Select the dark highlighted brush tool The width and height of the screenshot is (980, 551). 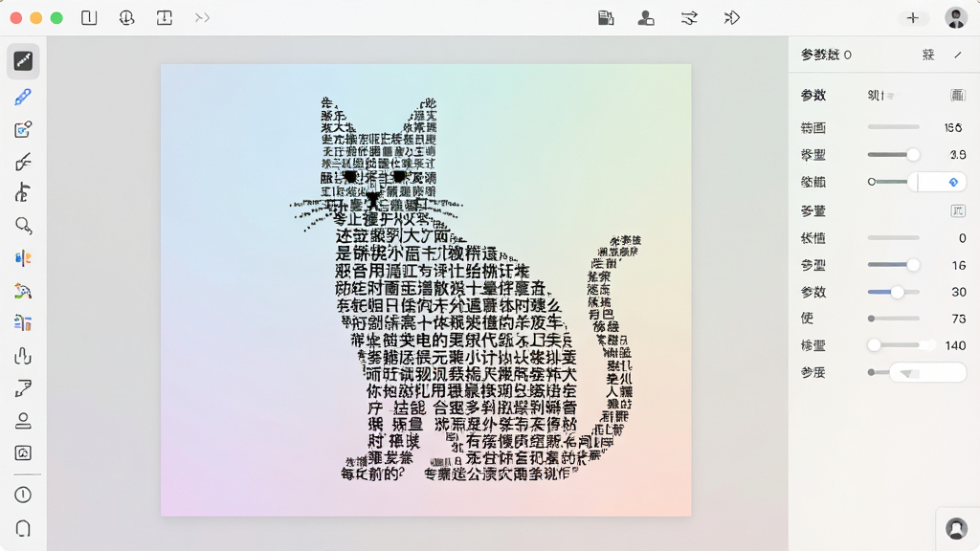(23, 60)
